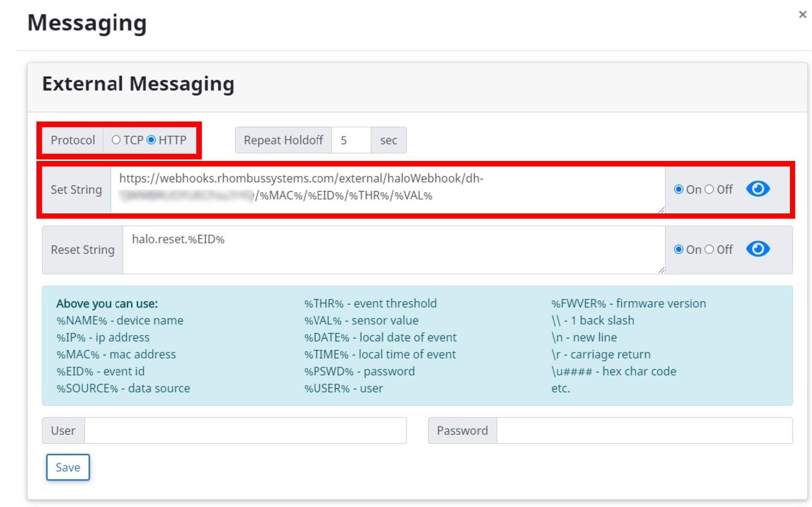Screen dimensions: 812x507
Task: Turn Reset String Off
Action: point(709,249)
